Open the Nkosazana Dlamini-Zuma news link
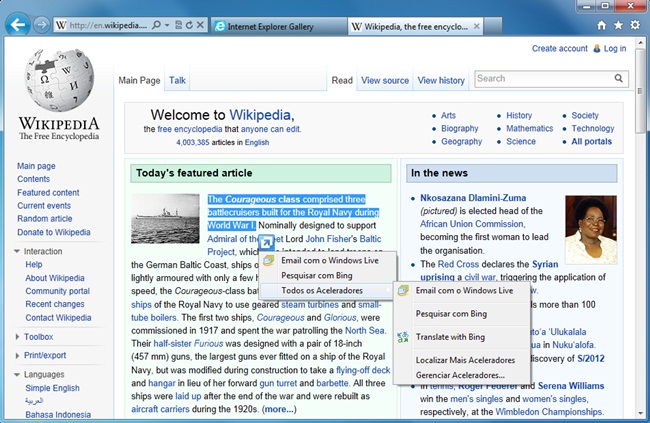 [473, 198]
